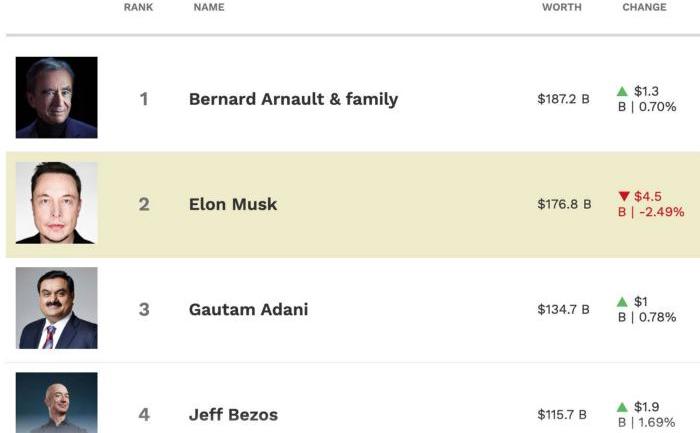Click Elon Musk's profile photo
700x433 pixels.
tap(57, 203)
